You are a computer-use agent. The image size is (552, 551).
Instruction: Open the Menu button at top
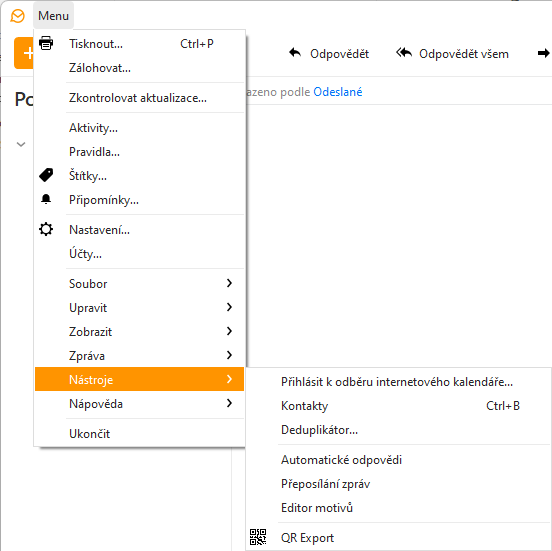(x=54, y=16)
